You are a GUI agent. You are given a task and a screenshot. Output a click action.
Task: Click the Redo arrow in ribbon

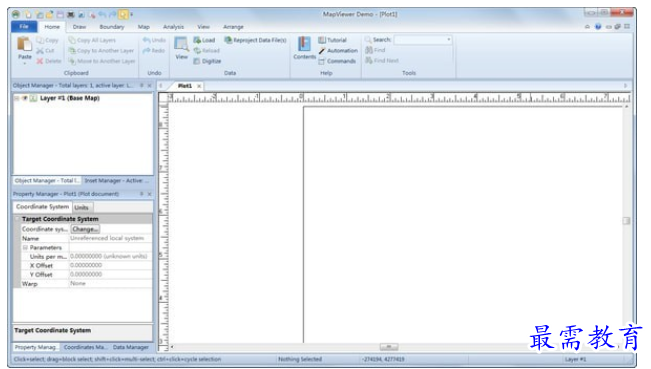point(147,51)
